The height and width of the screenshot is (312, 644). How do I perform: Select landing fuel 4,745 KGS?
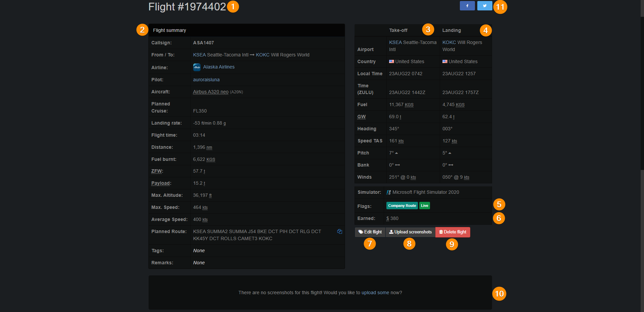point(453,104)
